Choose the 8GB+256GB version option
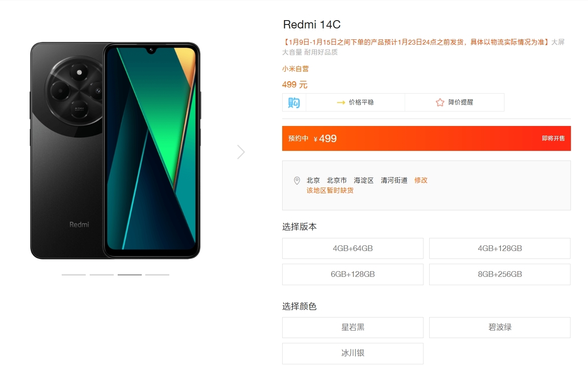588x370 pixels. pos(500,274)
